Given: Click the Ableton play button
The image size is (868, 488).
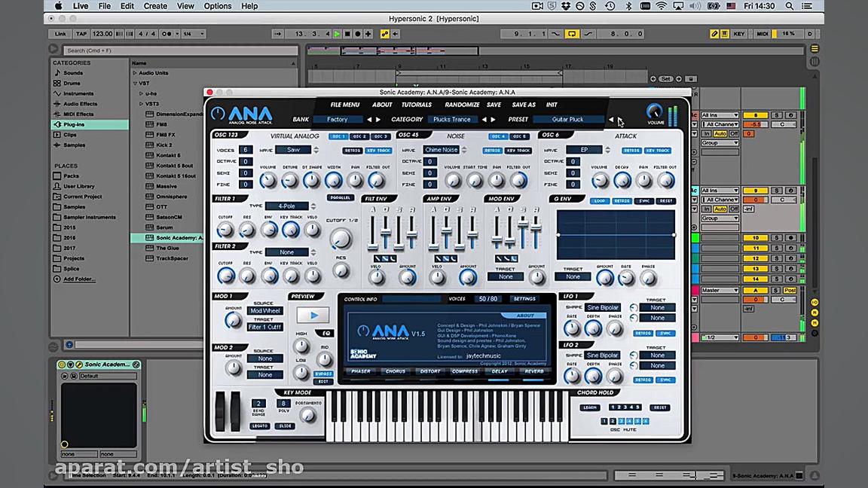Looking at the screenshot, I should point(337,34).
